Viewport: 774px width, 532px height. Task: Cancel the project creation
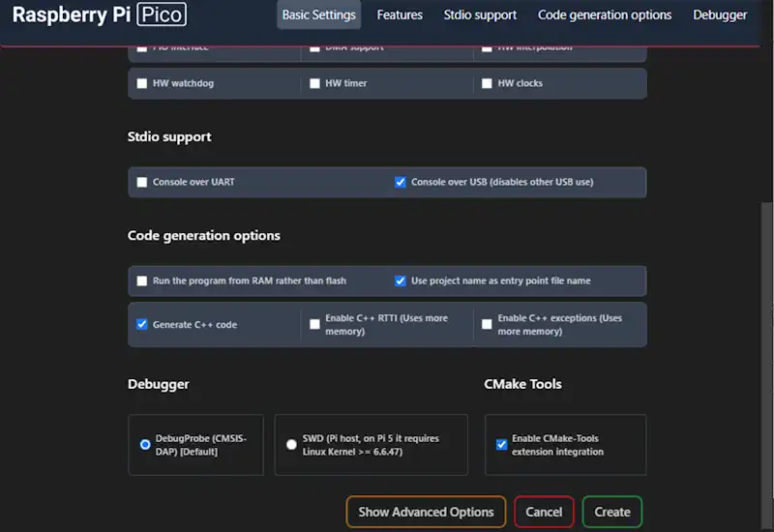544,512
